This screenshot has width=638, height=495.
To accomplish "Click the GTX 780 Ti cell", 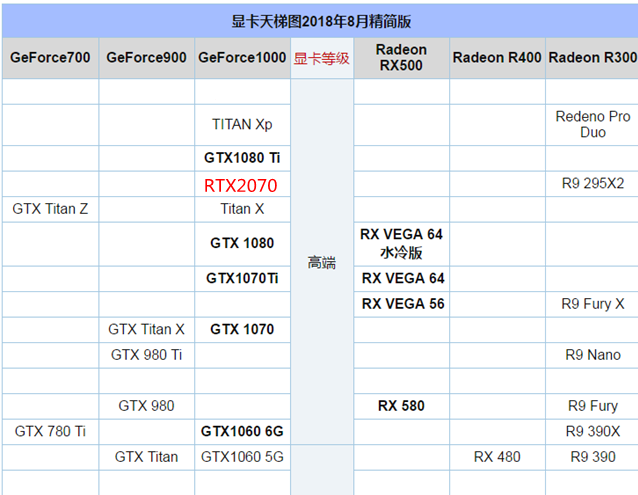I will pyautogui.click(x=50, y=431).
